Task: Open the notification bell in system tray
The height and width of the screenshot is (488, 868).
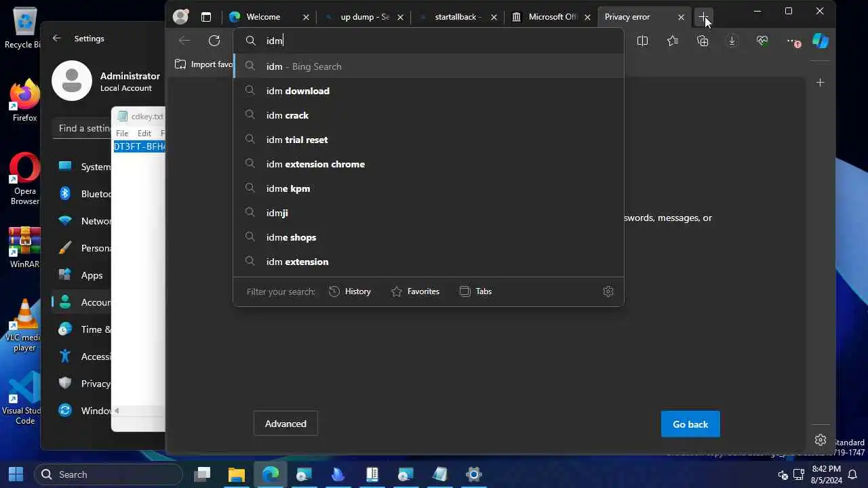Action: (x=853, y=474)
